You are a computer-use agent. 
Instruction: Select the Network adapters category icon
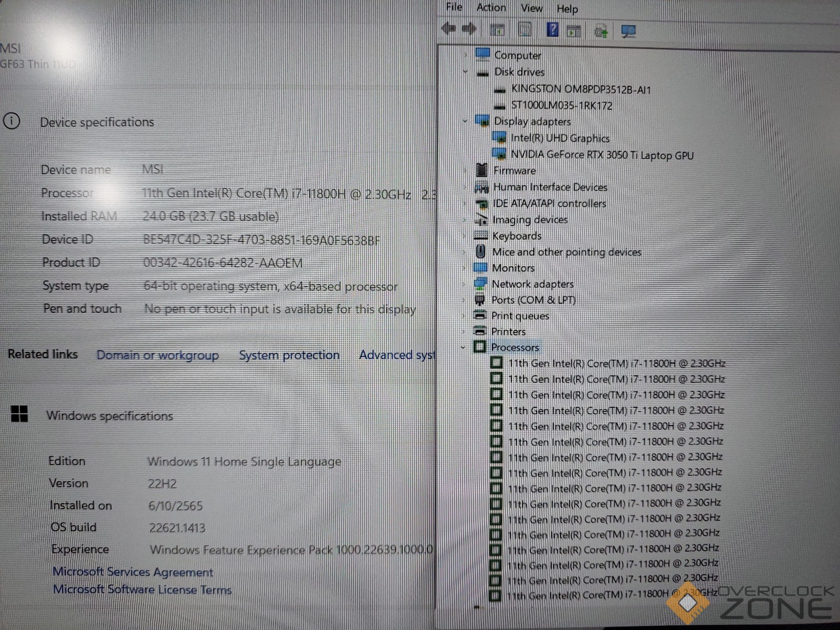tap(480, 283)
